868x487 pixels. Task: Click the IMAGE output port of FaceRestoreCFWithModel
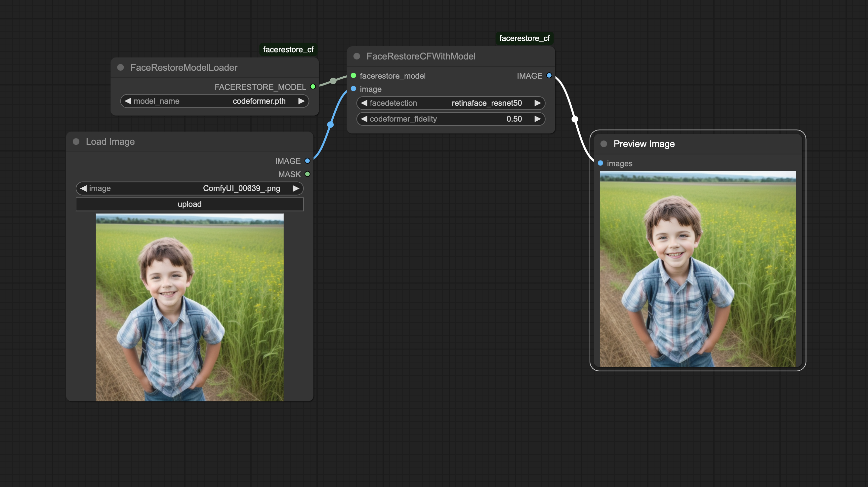click(x=549, y=75)
